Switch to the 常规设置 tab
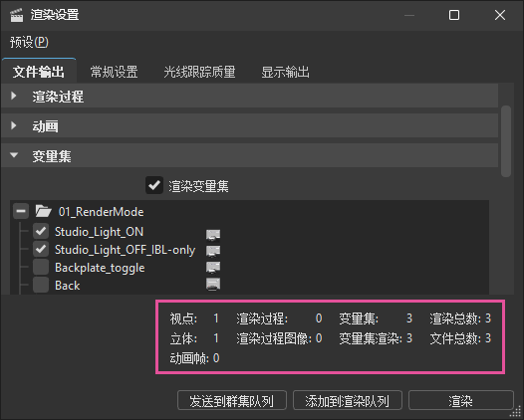This screenshot has width=524, height=420. pos(114,72)
